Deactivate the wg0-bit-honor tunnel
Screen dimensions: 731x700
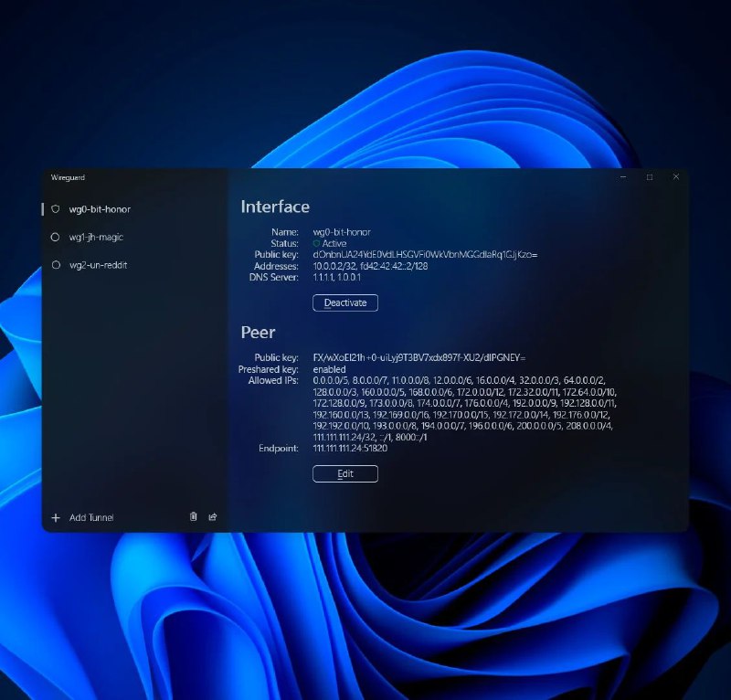345,302
